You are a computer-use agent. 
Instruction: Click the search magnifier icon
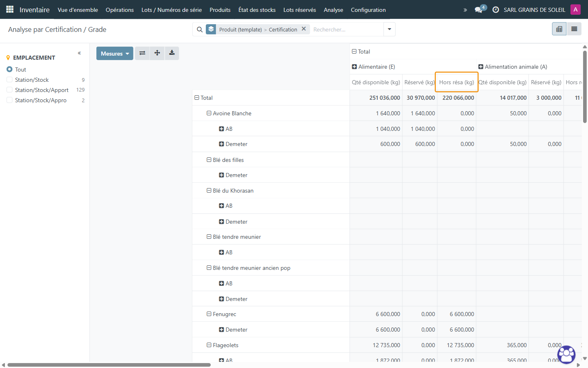[200, 29]
